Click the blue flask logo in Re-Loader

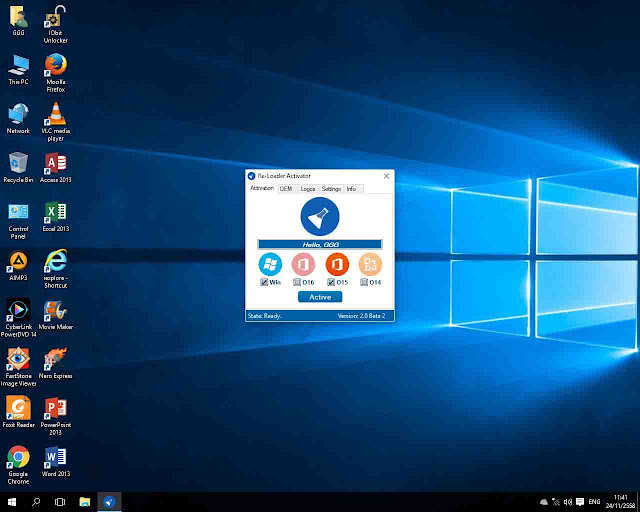[x=320, y=216]
